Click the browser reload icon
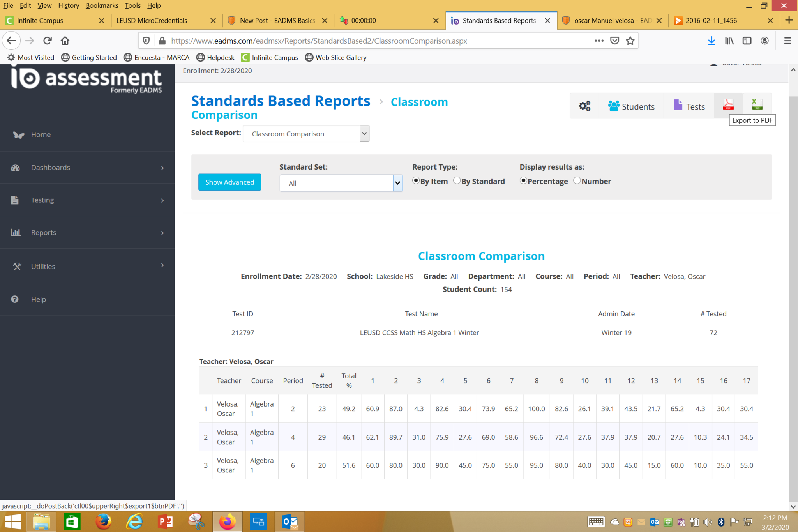The image size is (798, 532). (x=48, y=41)
